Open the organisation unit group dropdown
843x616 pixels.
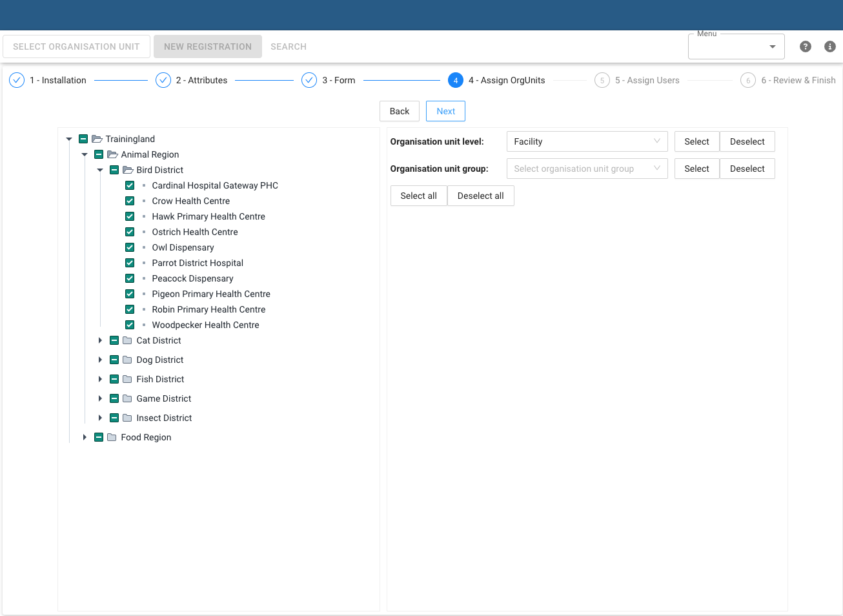587,169
